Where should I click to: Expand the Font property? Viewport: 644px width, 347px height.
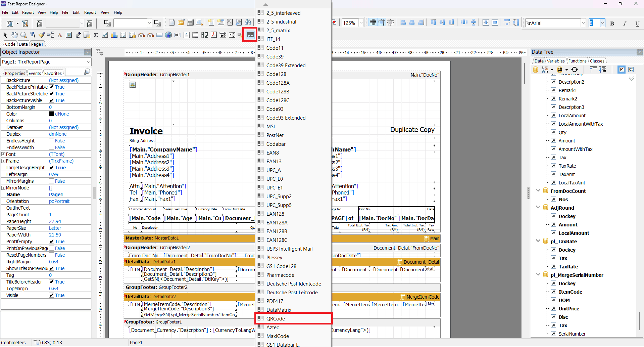(x=3, y=154)
